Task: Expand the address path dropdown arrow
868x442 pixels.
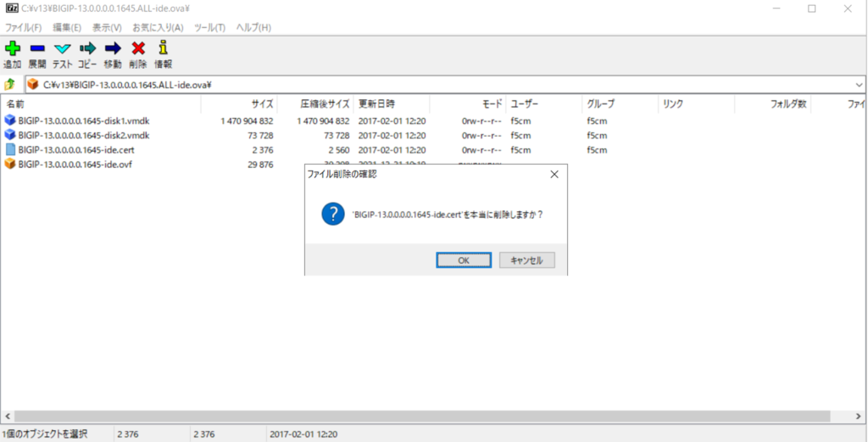Action: (860, 85)
